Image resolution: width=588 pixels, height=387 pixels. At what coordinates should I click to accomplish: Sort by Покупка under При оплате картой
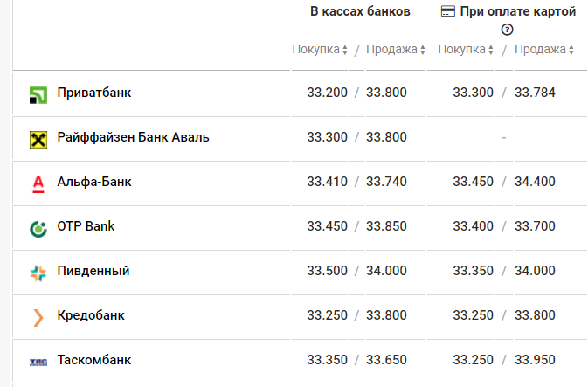pos(466,50)
